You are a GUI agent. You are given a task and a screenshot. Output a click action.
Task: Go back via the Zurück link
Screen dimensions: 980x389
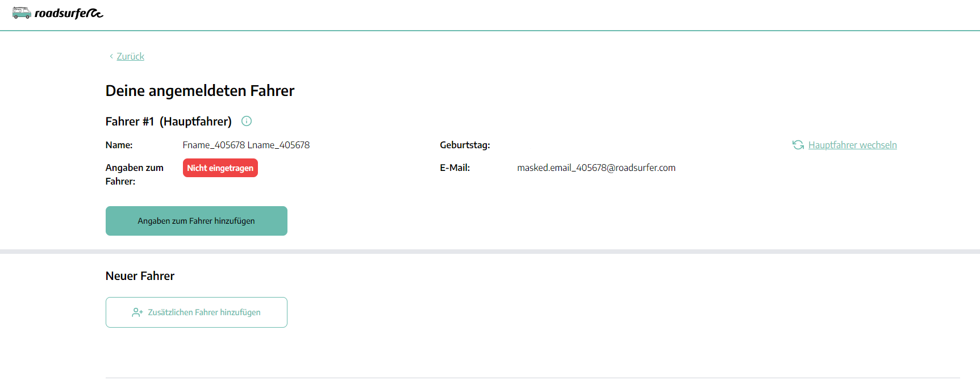point(131,56)
